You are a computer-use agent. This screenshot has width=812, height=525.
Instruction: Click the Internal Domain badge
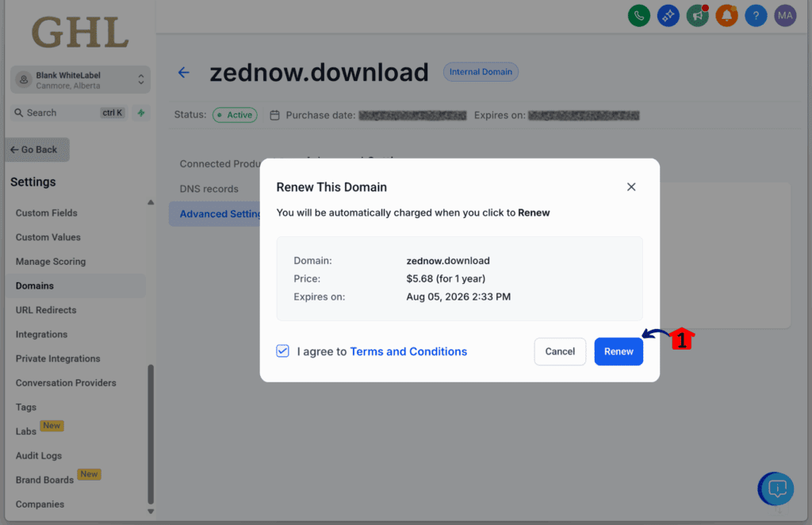pyautogui.click(x=481, y=72)
